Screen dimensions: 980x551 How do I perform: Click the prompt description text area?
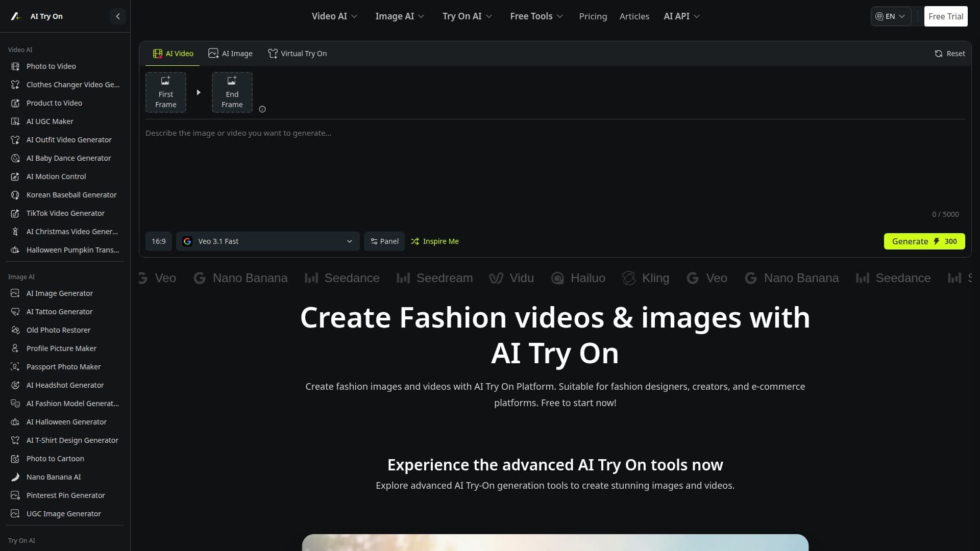point(555,168)
